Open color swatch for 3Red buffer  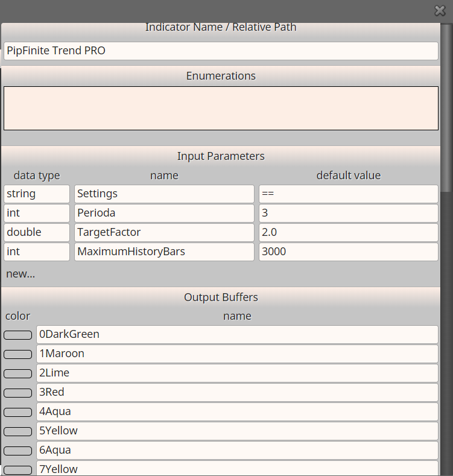(x=18, y=393)
